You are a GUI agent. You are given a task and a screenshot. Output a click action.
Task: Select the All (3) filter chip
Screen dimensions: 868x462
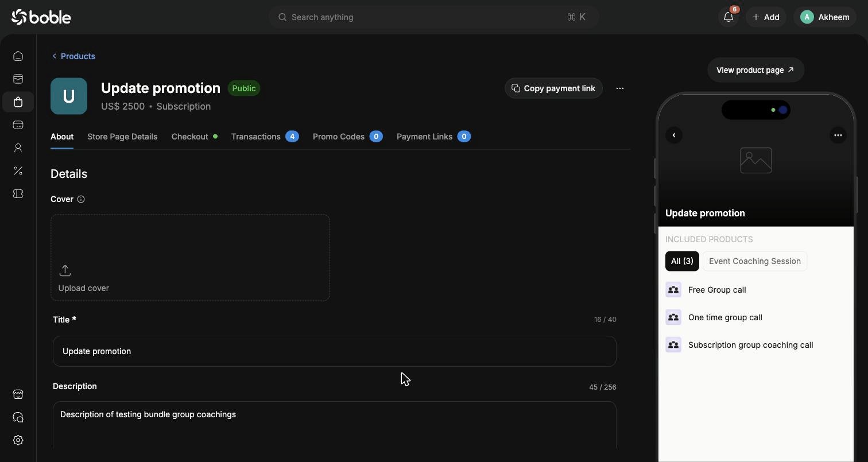pyautogui.click(x=682, y=261)
